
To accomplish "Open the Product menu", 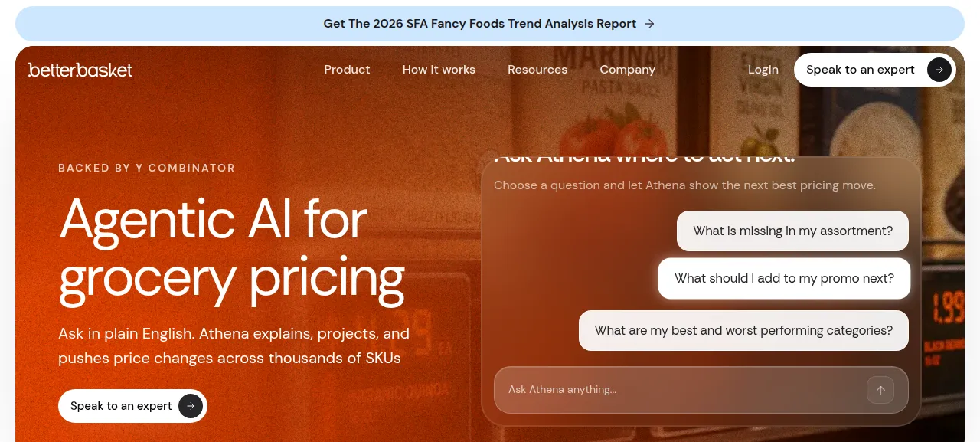I will click(x=347, y=70).
